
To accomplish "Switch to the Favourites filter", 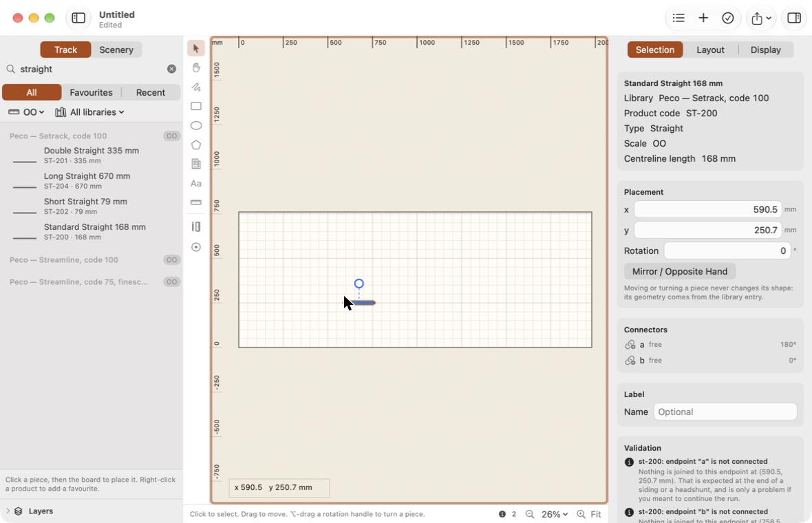I will click(x=91, y=92).
